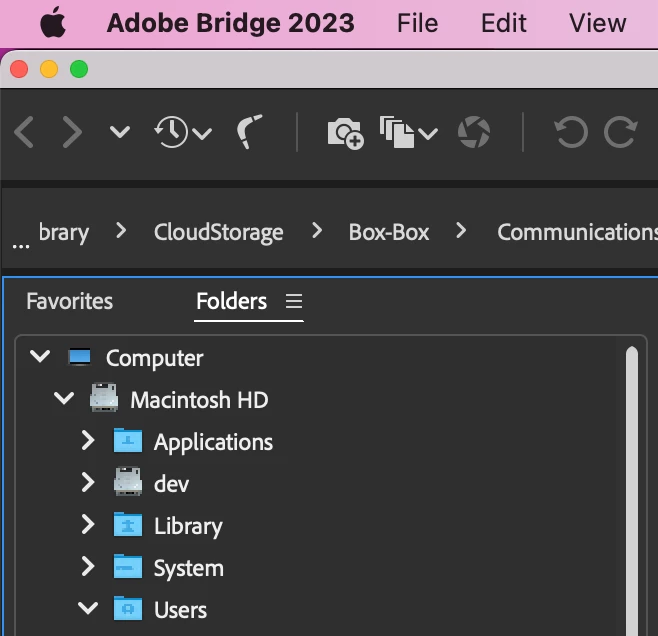
Task: Collapse the Users folder
Action: point(88,609)
